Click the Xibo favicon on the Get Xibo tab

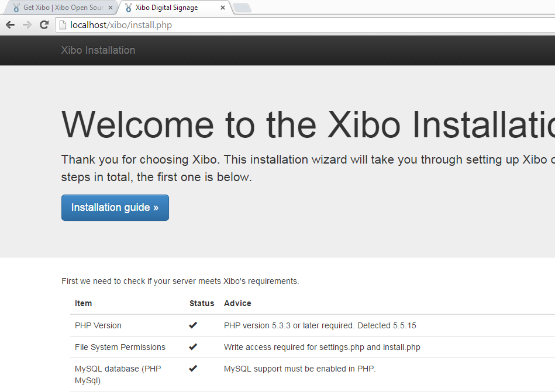[x=16, y=7]
